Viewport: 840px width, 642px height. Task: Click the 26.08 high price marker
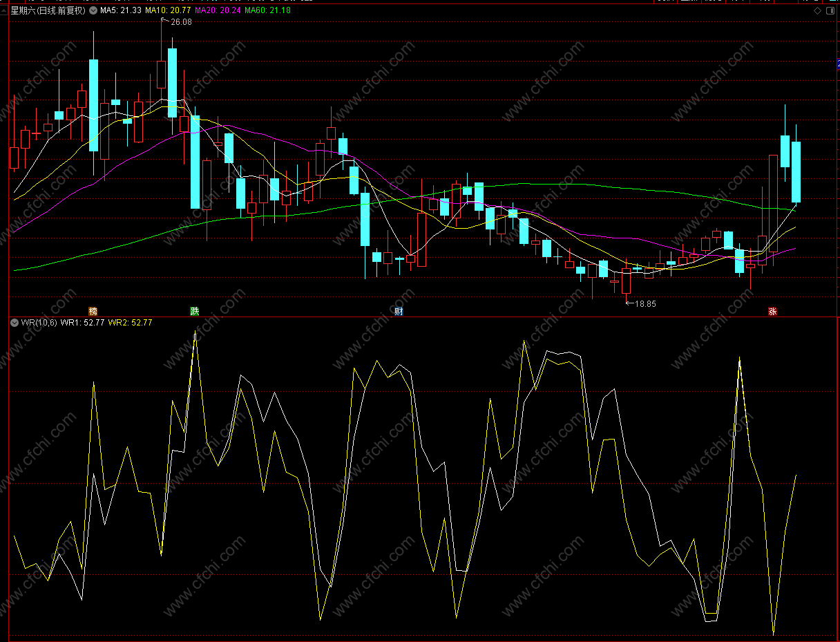tap(181, 22)
